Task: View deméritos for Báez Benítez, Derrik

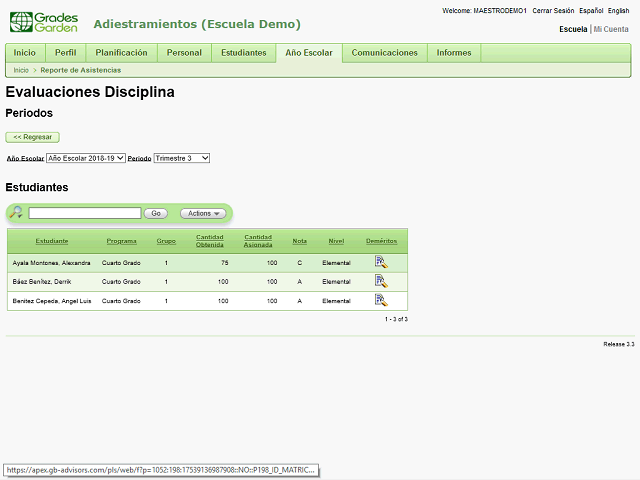Action: point(381,281)
